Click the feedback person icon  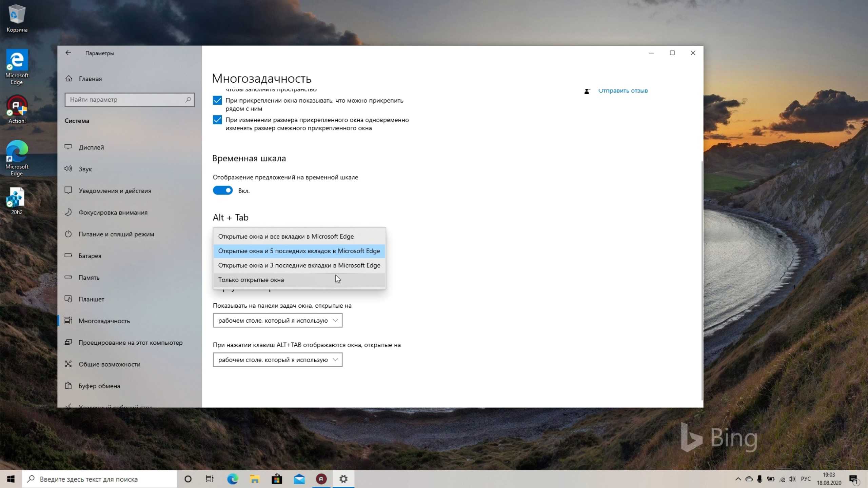(x=587, y=91)
